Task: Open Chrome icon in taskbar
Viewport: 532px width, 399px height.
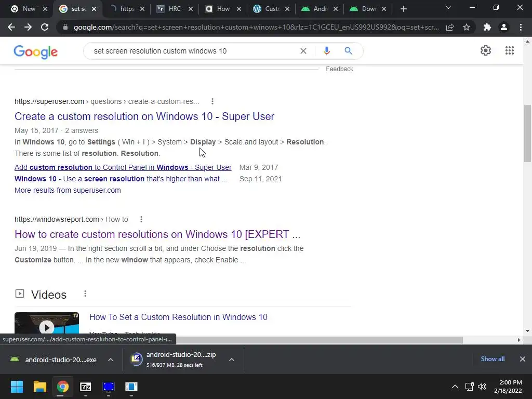Action: (62, 387)
